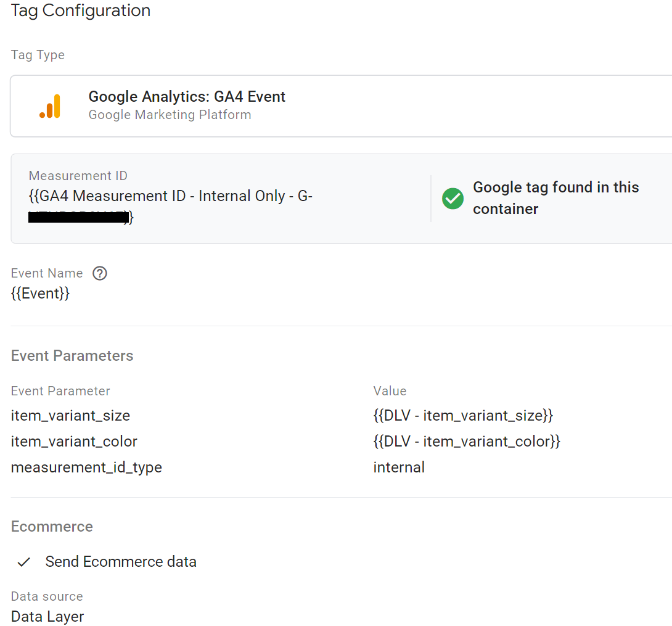Viewport: 672px width, 626px height.
Task: Click the green Google tag found checkmark icon
Action: click(x=453, y=199)
